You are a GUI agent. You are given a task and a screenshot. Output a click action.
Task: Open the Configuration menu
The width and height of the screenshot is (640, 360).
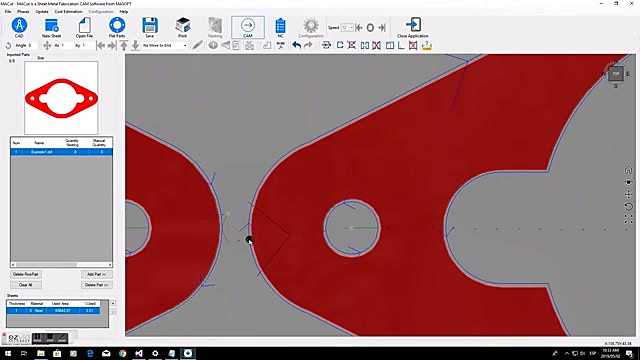point(101,11)
